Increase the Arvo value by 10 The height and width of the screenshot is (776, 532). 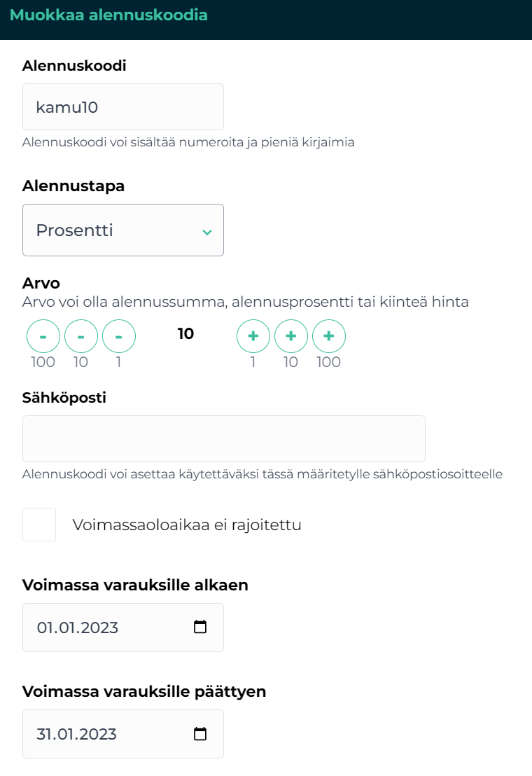tap(291, 336)
